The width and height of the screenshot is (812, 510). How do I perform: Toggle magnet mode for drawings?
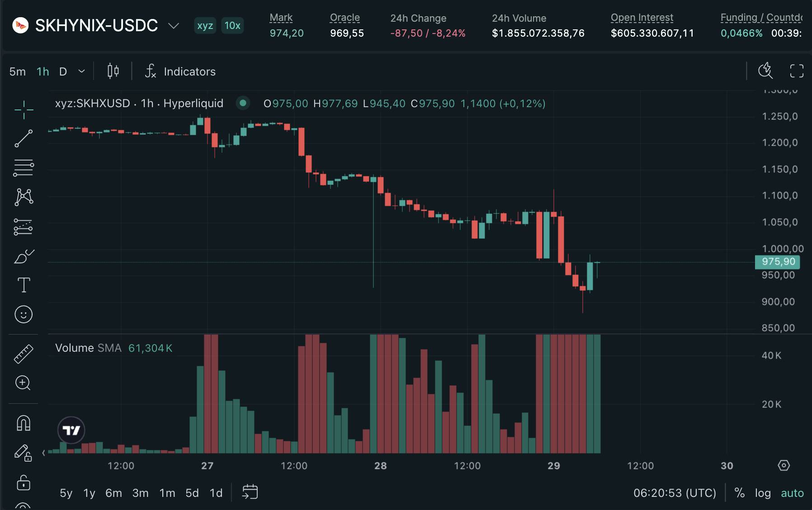coord(24,423)
